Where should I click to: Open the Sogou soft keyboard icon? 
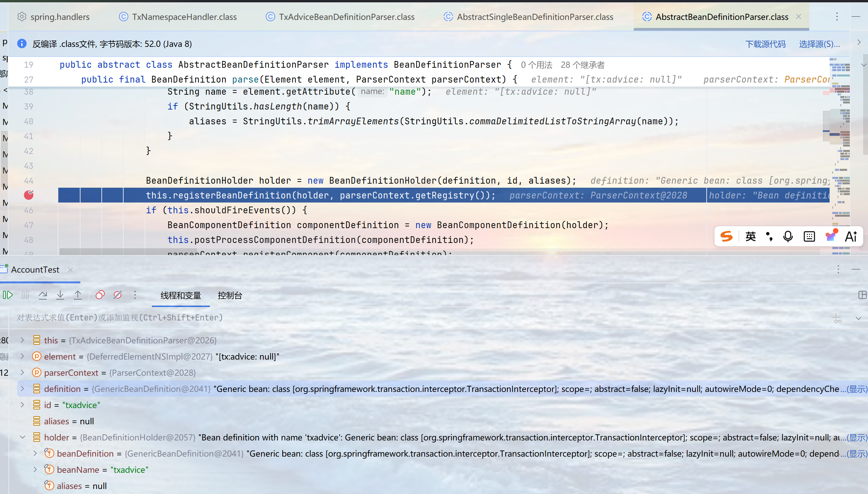[x=809, y=237]
